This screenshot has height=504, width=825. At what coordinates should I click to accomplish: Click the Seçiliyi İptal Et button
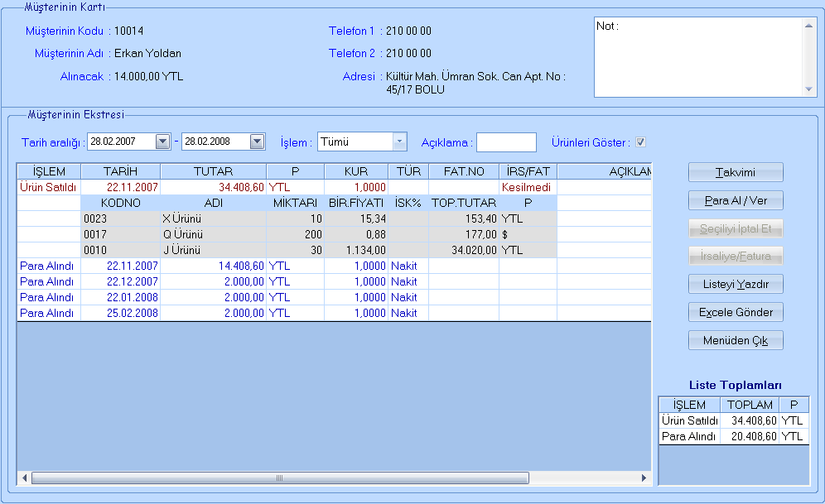736,228
